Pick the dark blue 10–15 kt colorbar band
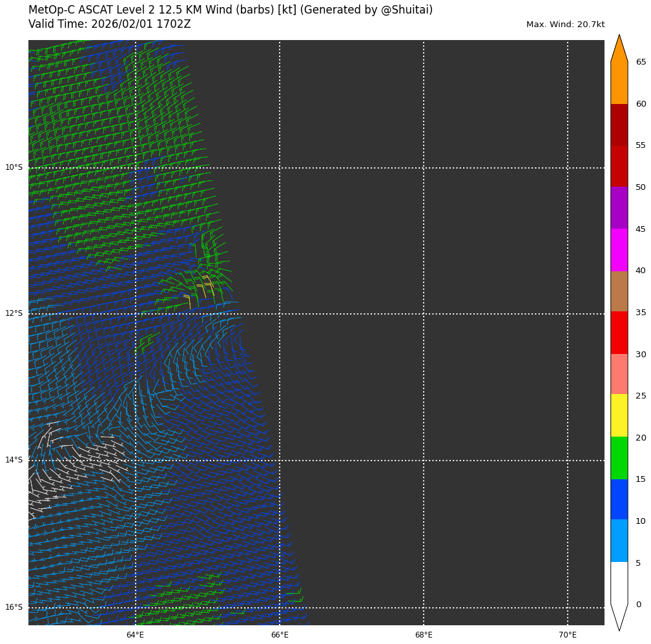The image size is (651, 644). [619, 499]
